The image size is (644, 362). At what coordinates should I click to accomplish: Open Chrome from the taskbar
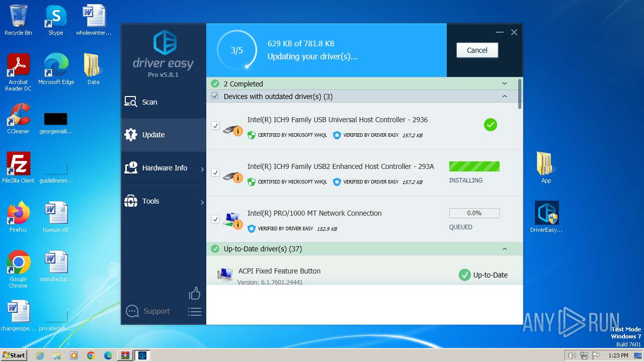tap(91, 355)
